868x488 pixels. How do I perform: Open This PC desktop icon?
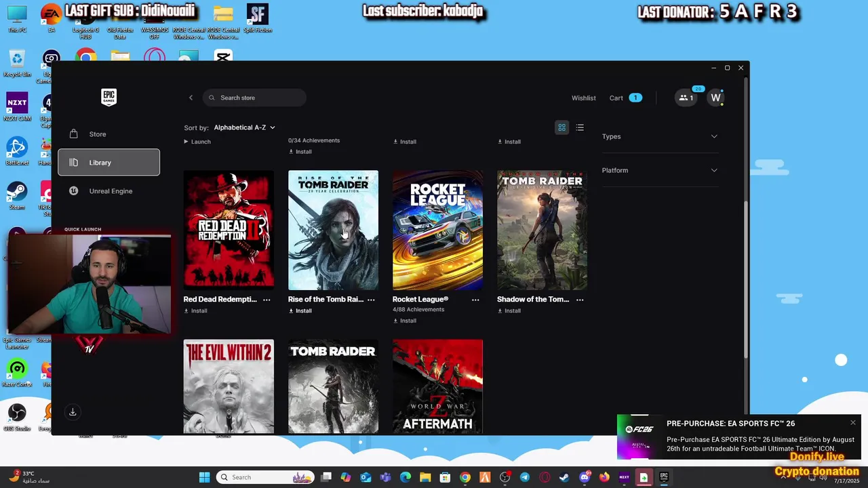(x=17, y=18)
